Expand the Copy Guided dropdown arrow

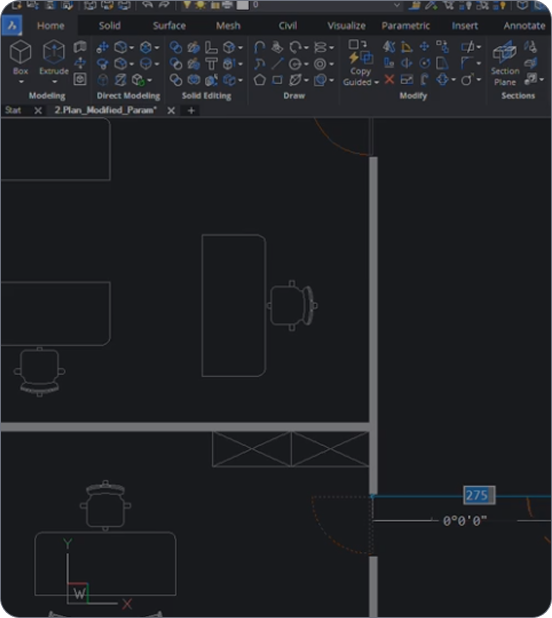(x=377, y=82)
